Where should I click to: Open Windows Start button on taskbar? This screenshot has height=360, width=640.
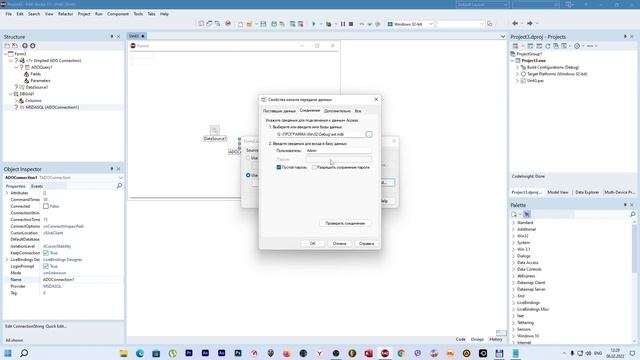[x=8, y=353]
